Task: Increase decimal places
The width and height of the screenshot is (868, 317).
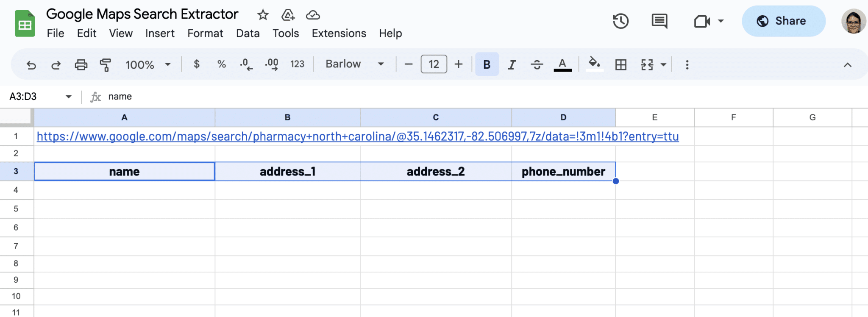Action: 272,64
